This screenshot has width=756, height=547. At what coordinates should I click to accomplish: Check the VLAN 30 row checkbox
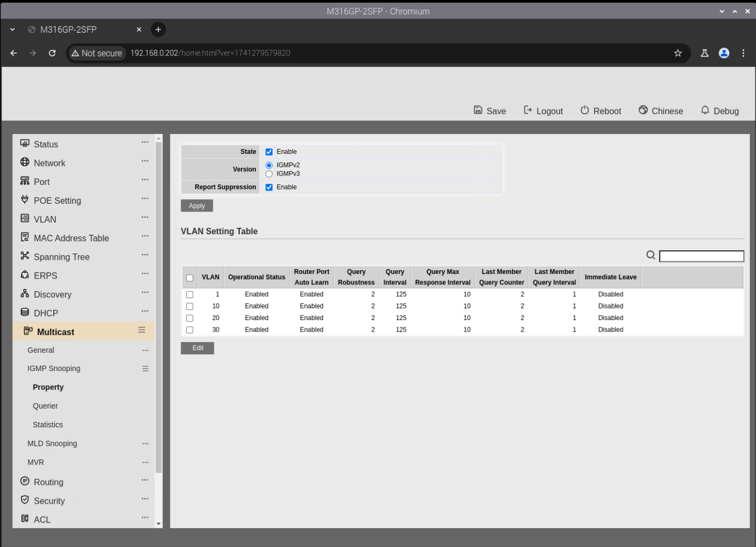click(x=189, y=330)
